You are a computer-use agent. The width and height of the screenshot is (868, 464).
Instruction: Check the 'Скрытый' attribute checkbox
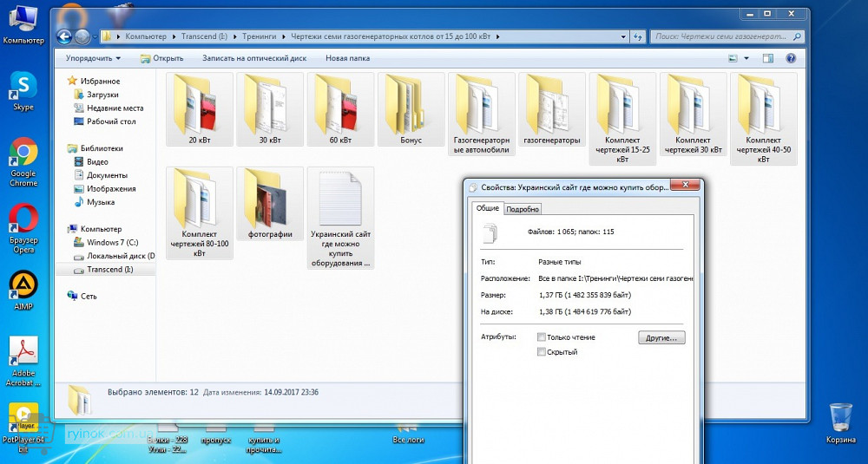coord(542,352)
